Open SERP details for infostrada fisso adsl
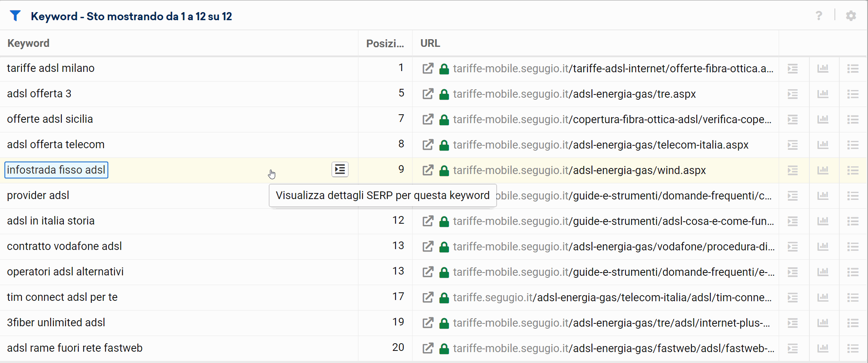Screen dimensions: 868x363 click(340, 170)
